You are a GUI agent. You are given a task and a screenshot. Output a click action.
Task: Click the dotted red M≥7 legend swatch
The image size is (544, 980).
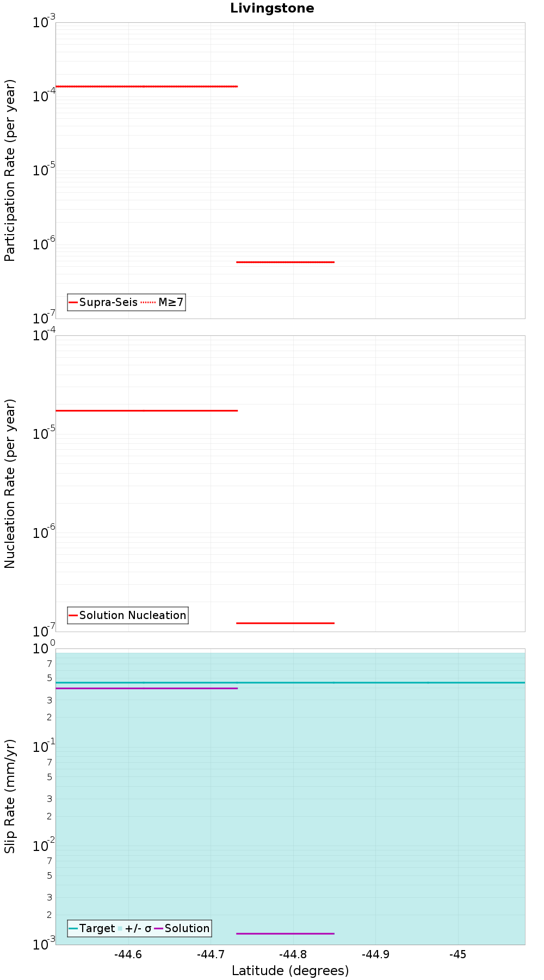click(x=148, y=302)
